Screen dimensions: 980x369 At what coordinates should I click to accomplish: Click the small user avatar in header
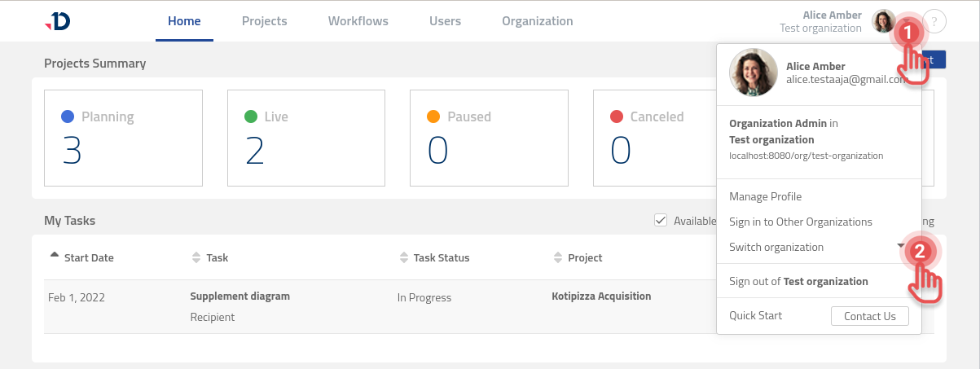[x=883, y=21]
